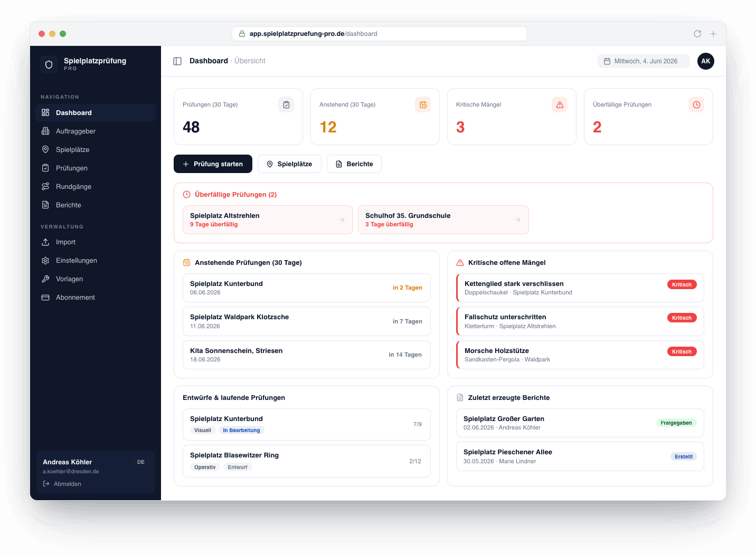Click the Erstellt status badge

[684, 457]
